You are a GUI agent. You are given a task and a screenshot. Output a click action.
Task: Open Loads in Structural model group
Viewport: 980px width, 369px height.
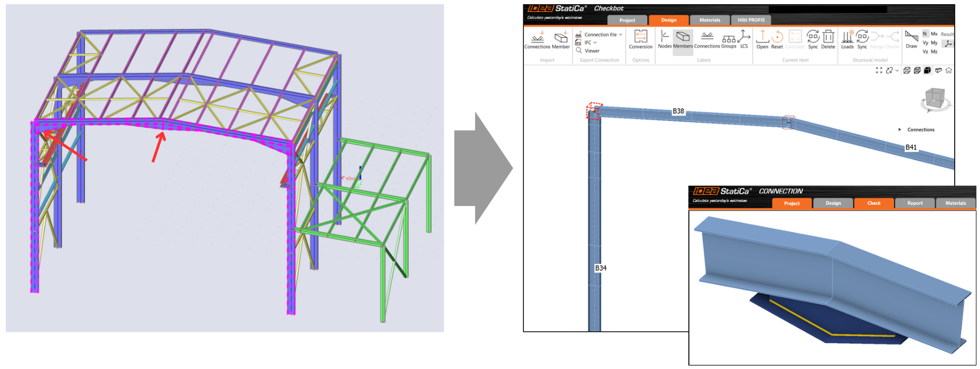[847, 40]
